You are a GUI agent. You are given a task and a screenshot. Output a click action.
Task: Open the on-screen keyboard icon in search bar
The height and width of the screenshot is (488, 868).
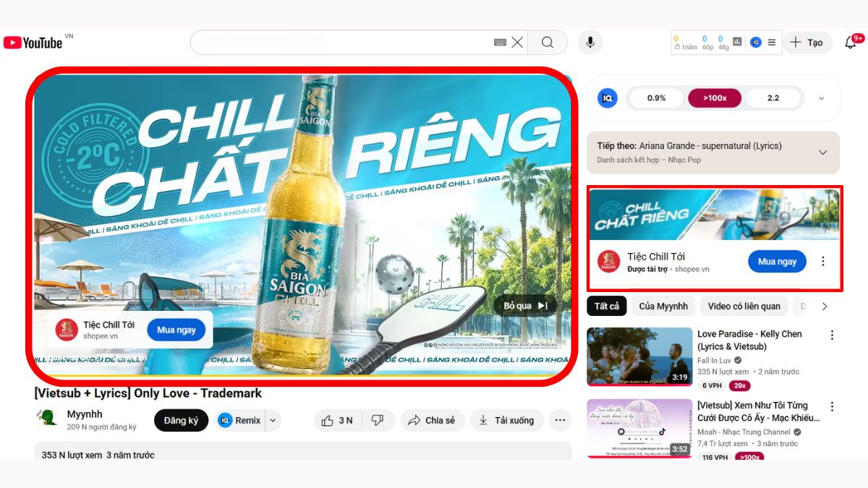coord(500,43)
